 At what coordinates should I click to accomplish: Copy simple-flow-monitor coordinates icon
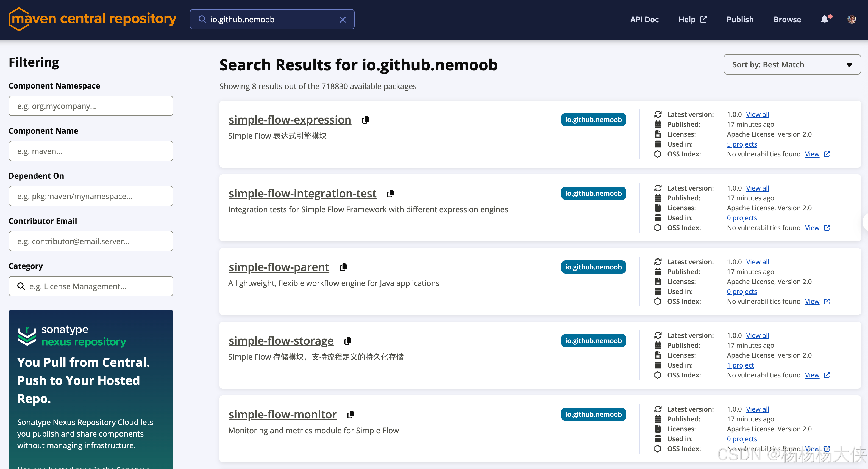(x=351, y=414)
